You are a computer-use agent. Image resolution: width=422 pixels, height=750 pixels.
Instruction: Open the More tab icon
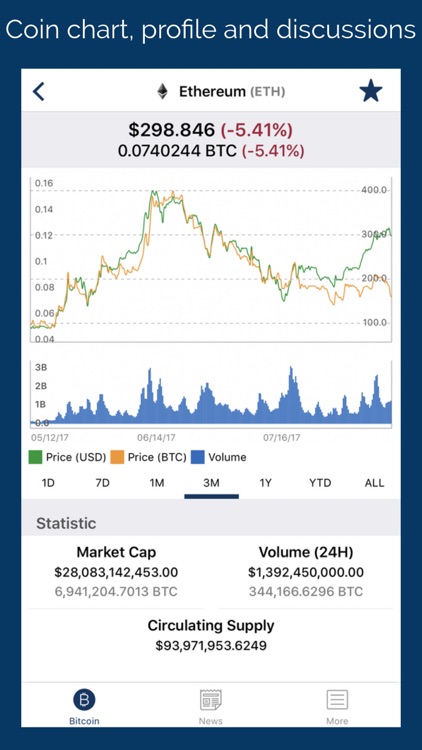click(x=337, y=700)
